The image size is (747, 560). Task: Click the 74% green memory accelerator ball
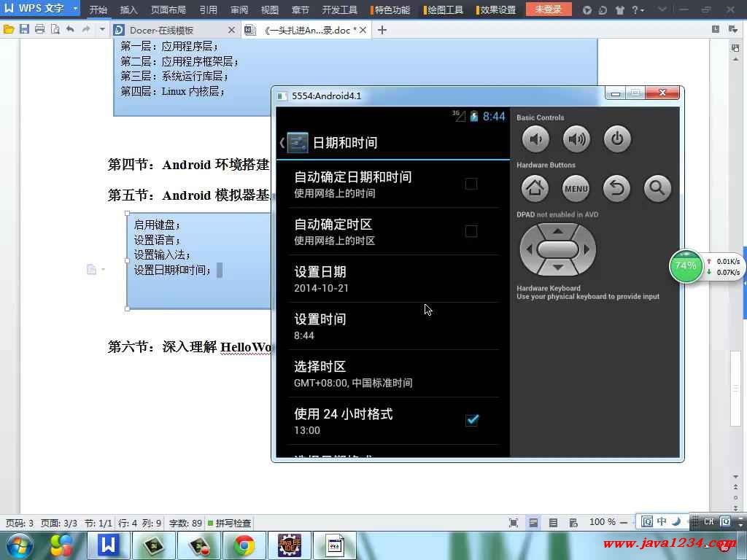pyautogui.click(x=686, y=265)
